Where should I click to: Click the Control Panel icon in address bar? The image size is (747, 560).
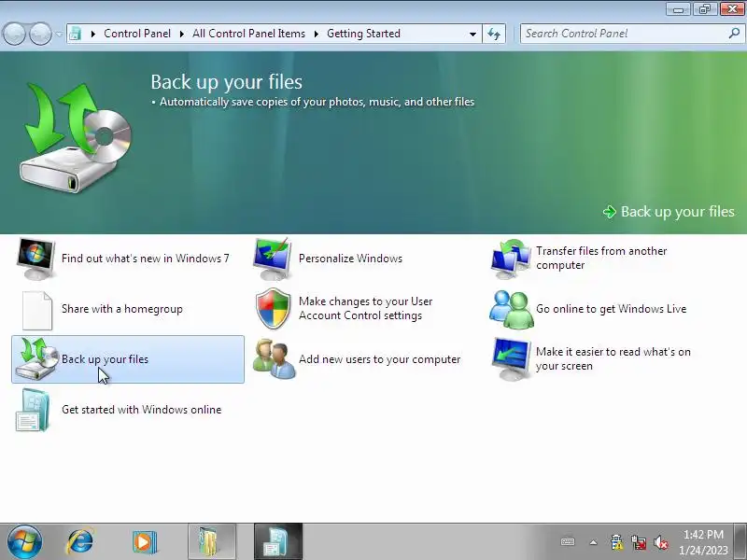pos(76,34)
